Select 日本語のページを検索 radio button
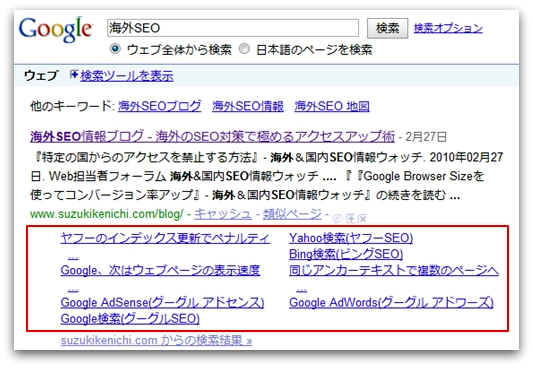This screenshot has width=533, height=368. point(244,49)
